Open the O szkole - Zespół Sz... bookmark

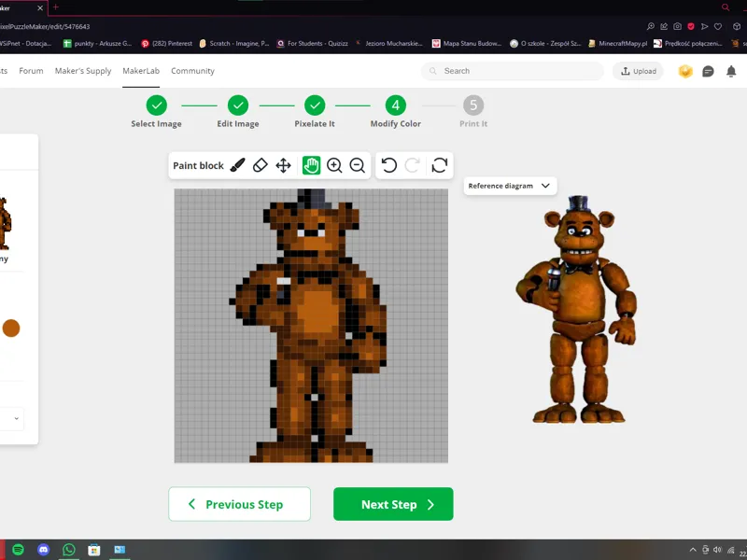point(545,43)
